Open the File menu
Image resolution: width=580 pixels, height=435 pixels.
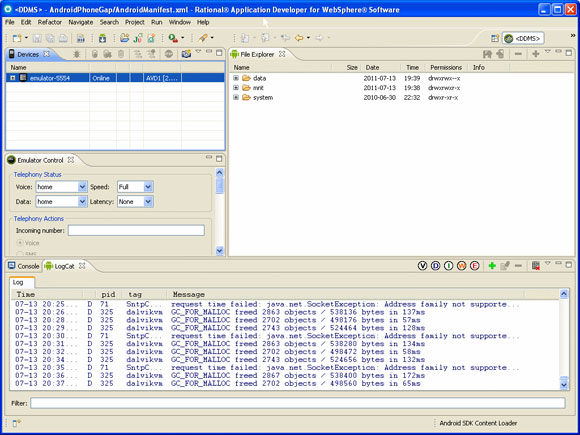coord(10,22)
